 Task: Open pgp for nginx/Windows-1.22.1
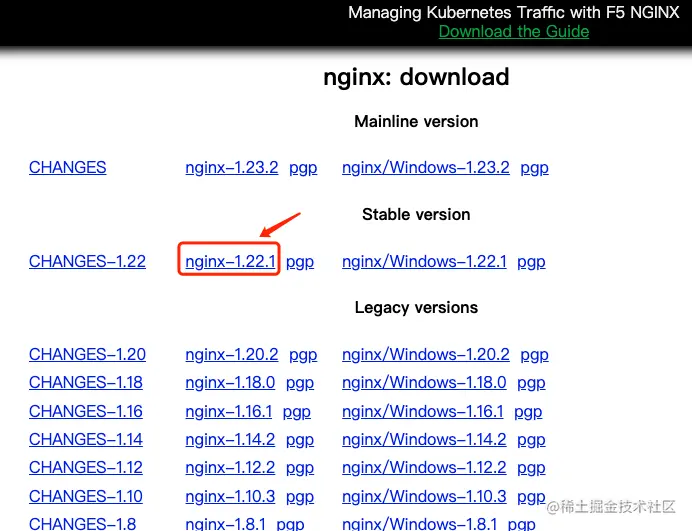point(531,263)
